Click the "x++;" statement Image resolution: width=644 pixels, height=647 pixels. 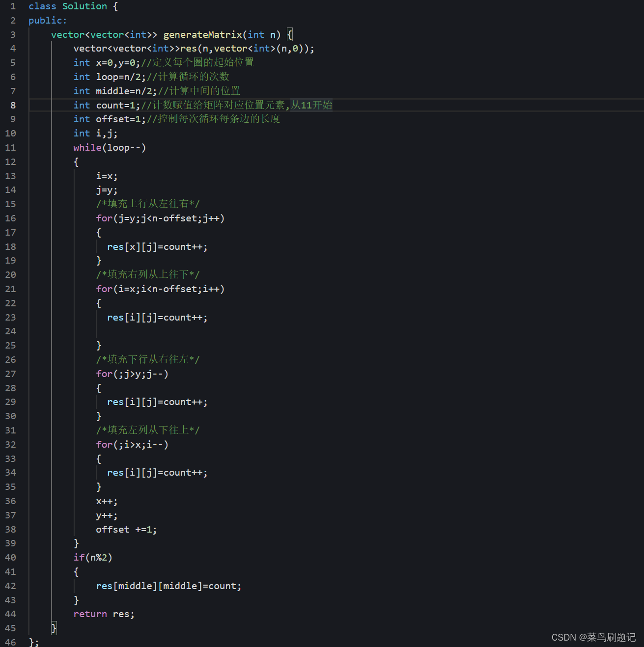[x=107, y=501]
